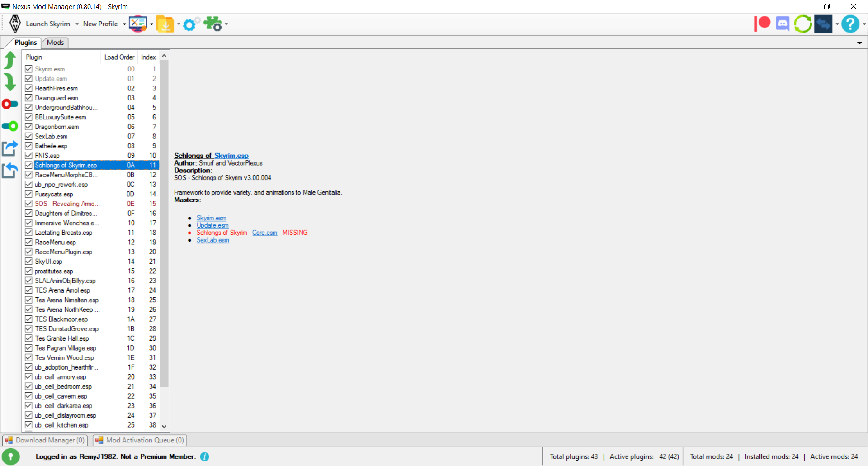Move plugin down with green arrow
Image resolution: width=868 pixels, height=466 pixels.
[x=10, y=82]
